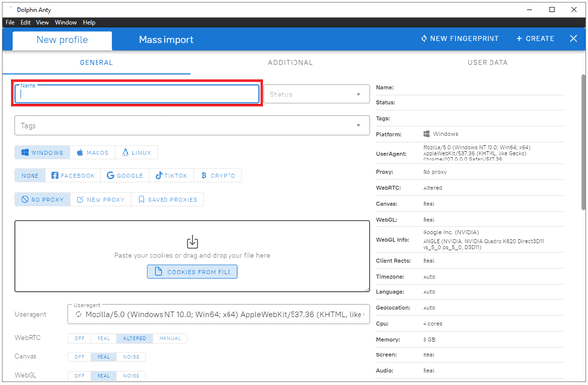
Task: Click the Cookies From File button
Action: [x=192, y=272]
